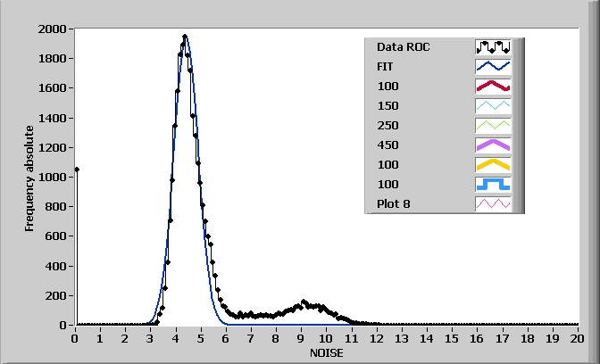Click the 450 legend label text

(387, 145)
